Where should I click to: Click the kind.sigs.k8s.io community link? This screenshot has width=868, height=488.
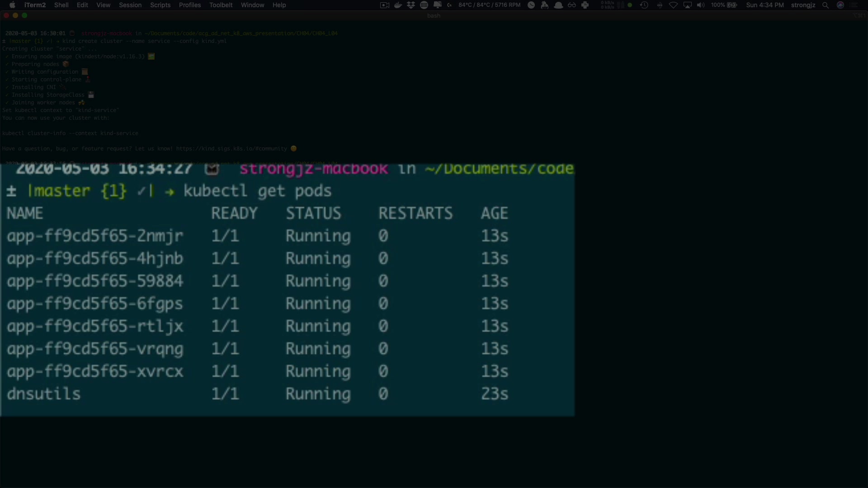point(231,149)
